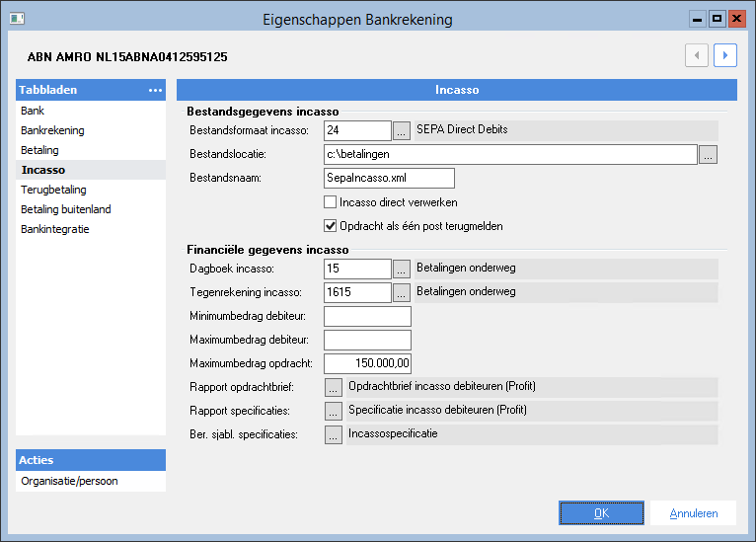Enable Incasso direct verwerken checkbox
Viewport: 756px width, 542px height.
330,202
